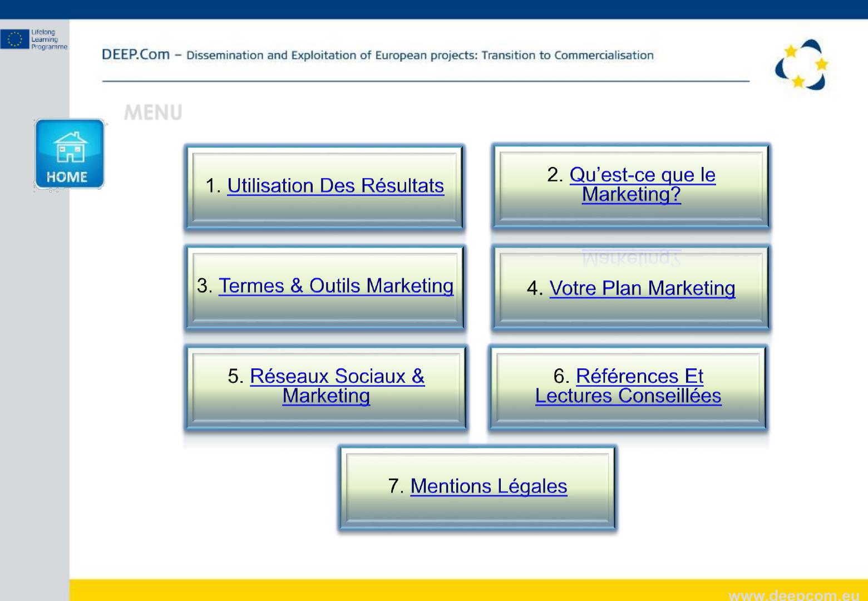Click the Dissemination and Exploitation subtitle

[x=420, y=56]
